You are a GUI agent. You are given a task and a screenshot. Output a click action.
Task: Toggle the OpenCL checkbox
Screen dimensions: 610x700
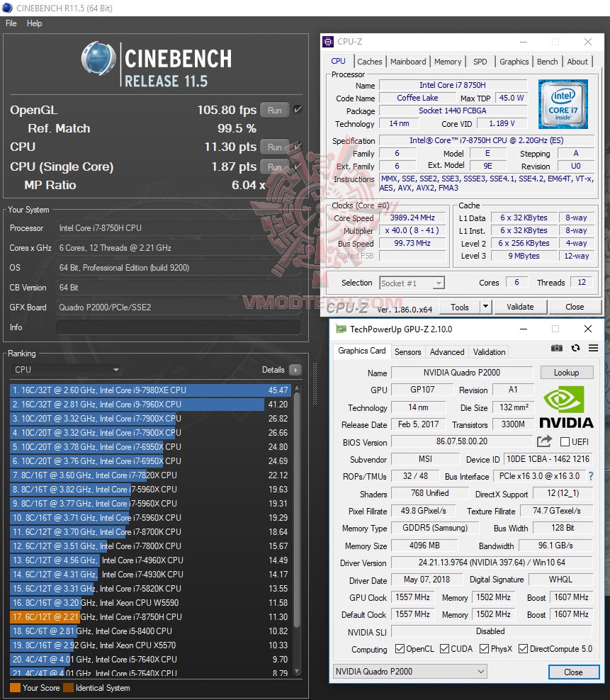400,649
